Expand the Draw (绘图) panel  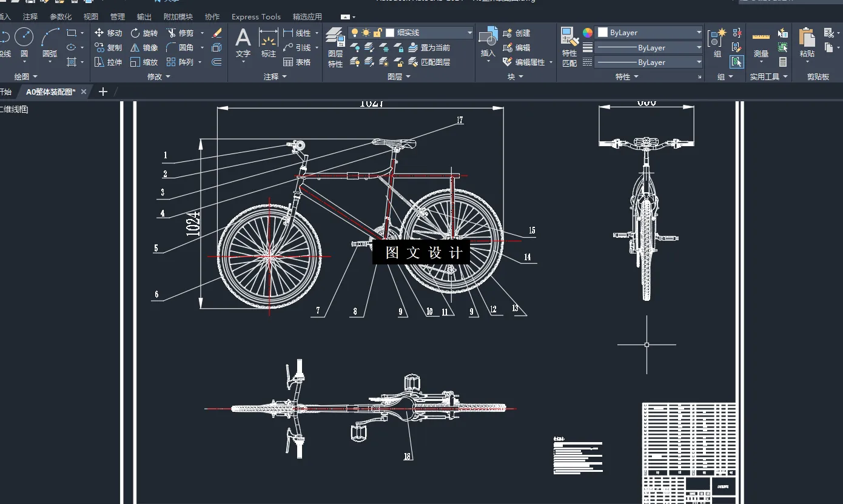tap(25, 76)
